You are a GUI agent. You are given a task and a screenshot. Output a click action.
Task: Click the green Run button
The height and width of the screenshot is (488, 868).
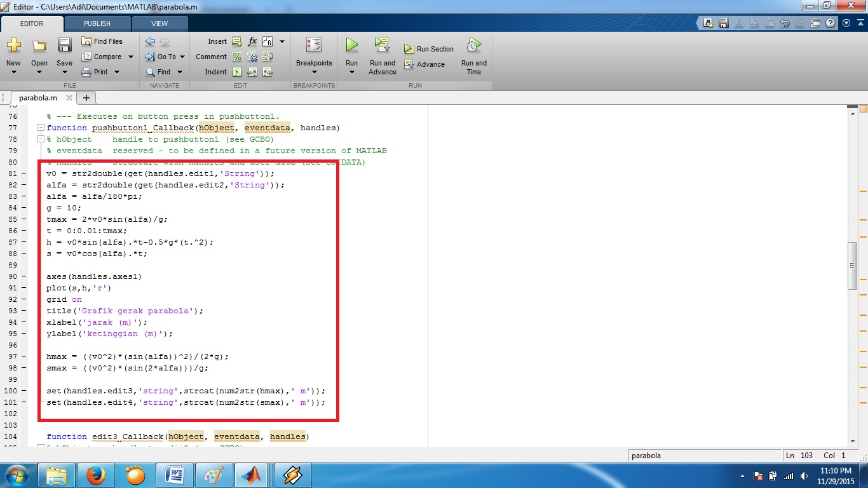pos(351,46)
